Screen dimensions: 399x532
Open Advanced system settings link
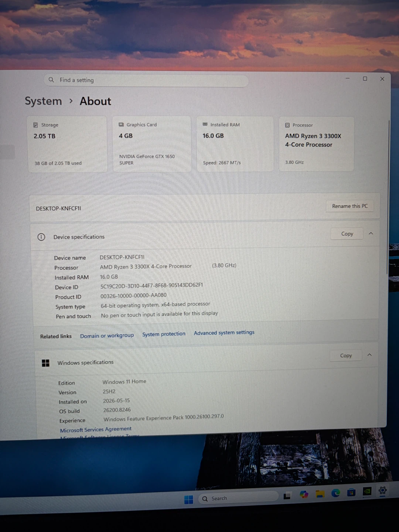point(224,332)
